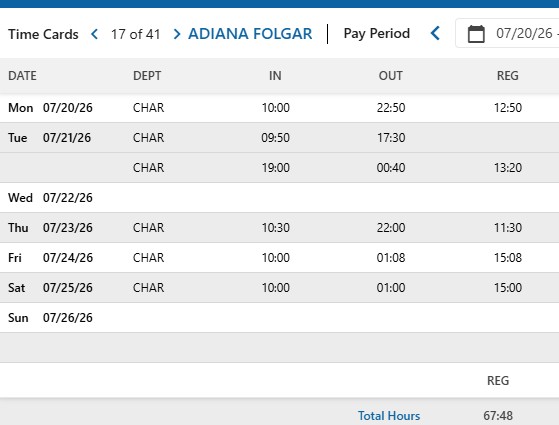Edit Tuesday's 09:50 clock-in time
Viewport: 559px width, 425px height.
(276, 138)
